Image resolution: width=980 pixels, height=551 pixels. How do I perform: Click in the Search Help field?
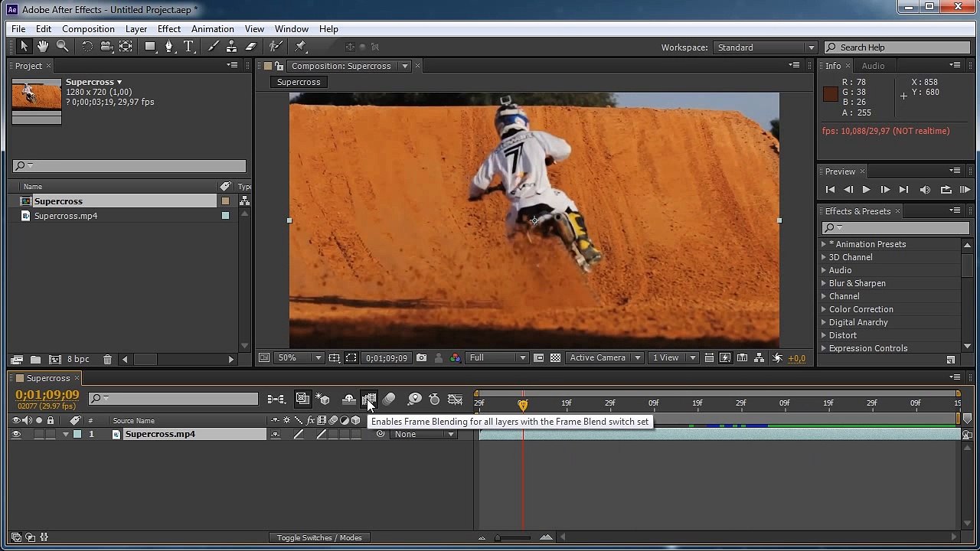[896, 47]
